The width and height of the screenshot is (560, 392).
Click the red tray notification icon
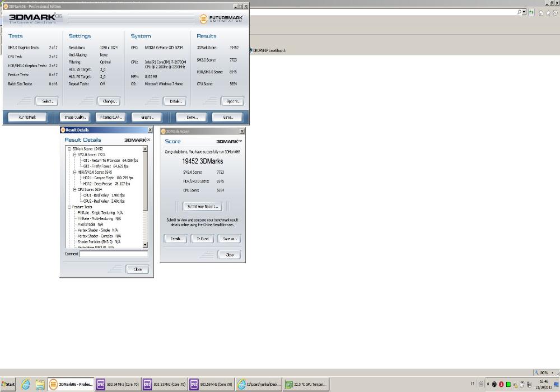pos(501,385)
